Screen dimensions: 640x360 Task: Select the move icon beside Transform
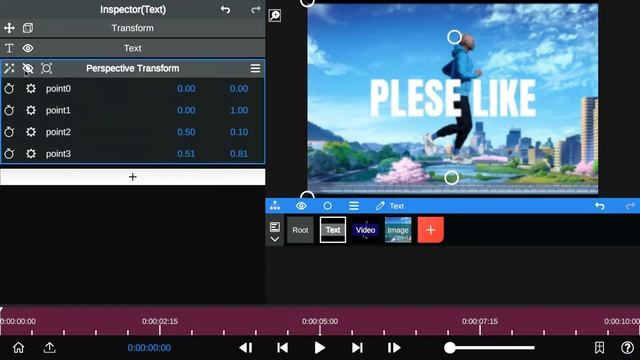point(9,28)
